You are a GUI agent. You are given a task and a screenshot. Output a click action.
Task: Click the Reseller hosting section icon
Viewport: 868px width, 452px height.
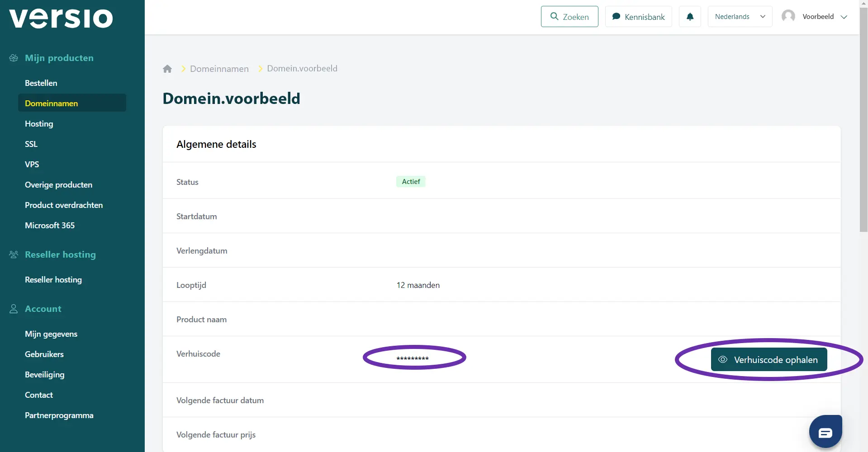(x=14, y=254)
